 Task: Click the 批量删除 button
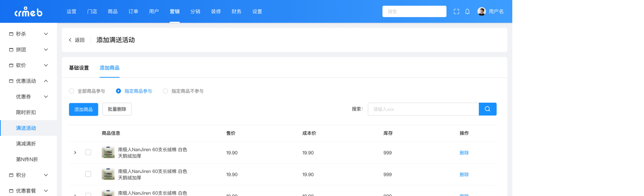(117, 109)
